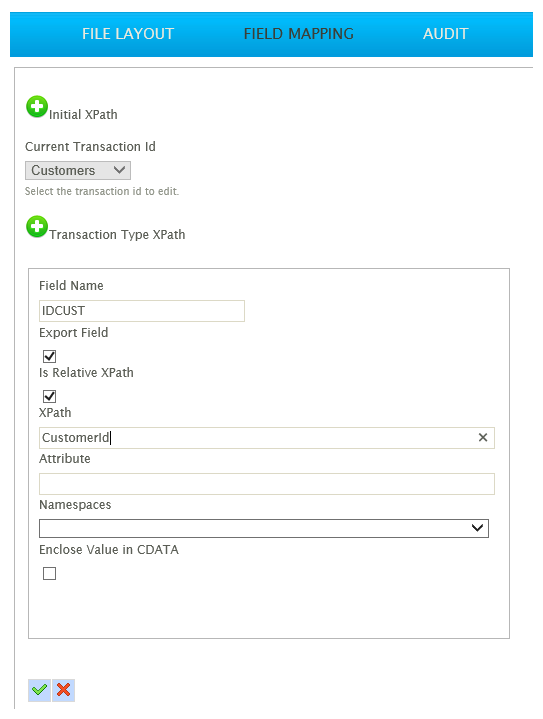
Task: Go to the AUDIT tab
Action: pos(445,34)
